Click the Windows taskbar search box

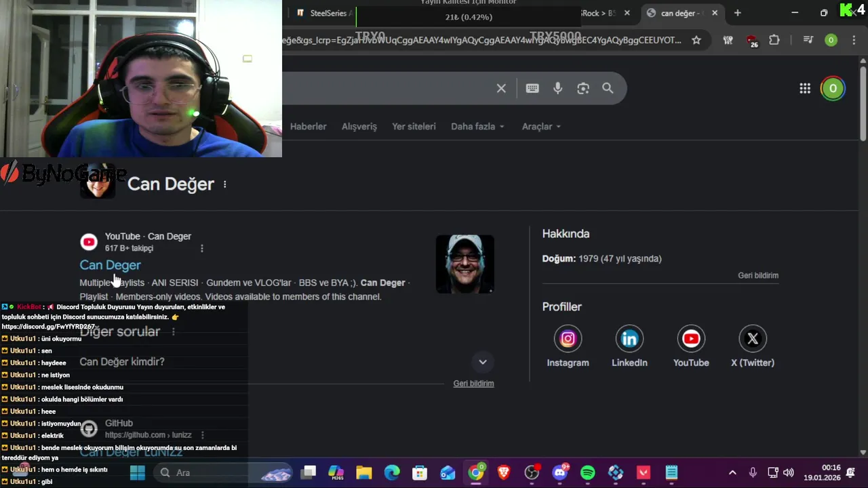click(x=222, y=472)
